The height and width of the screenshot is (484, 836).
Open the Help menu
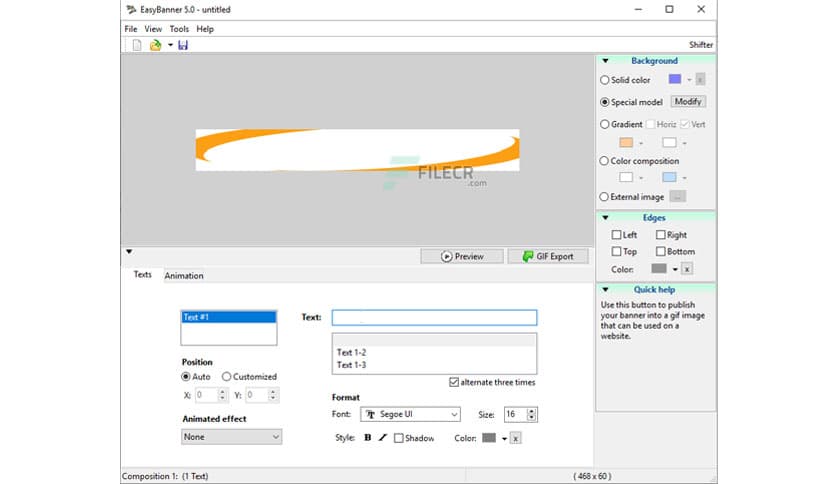click(205, 29)
